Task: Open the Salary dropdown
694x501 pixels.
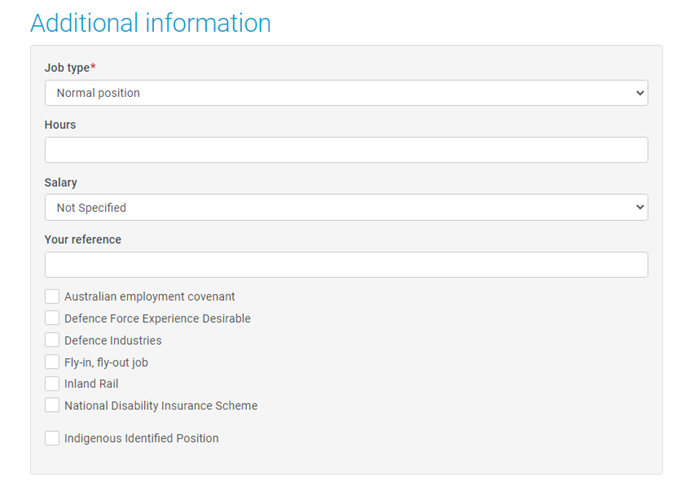Action: [346, 208]
